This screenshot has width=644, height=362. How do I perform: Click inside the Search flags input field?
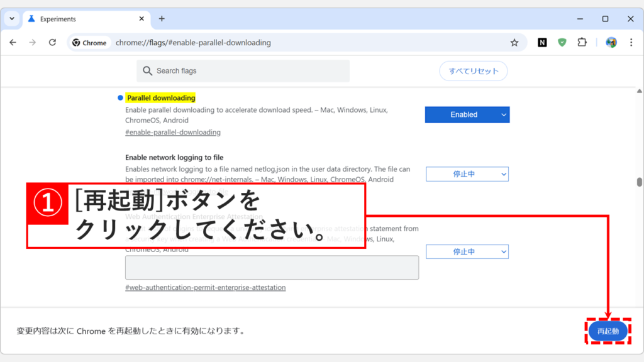point(245,71)
